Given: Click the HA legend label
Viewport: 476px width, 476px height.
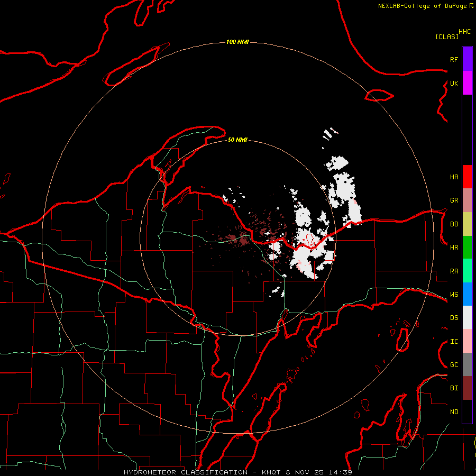Looking at the screenshot, I should (x=454, y=177).
